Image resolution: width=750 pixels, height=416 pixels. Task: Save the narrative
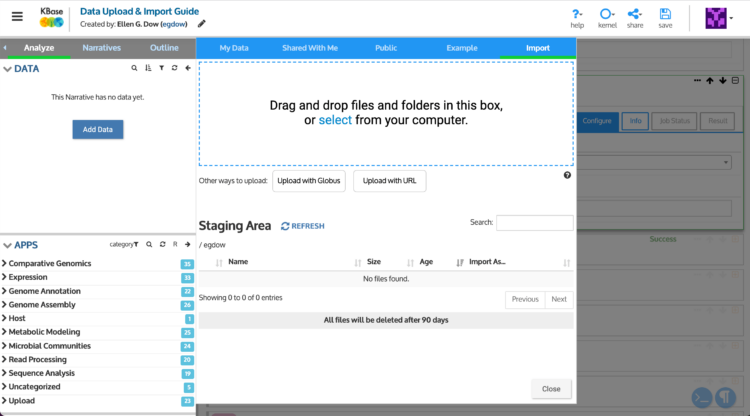(x=665, y=19)
